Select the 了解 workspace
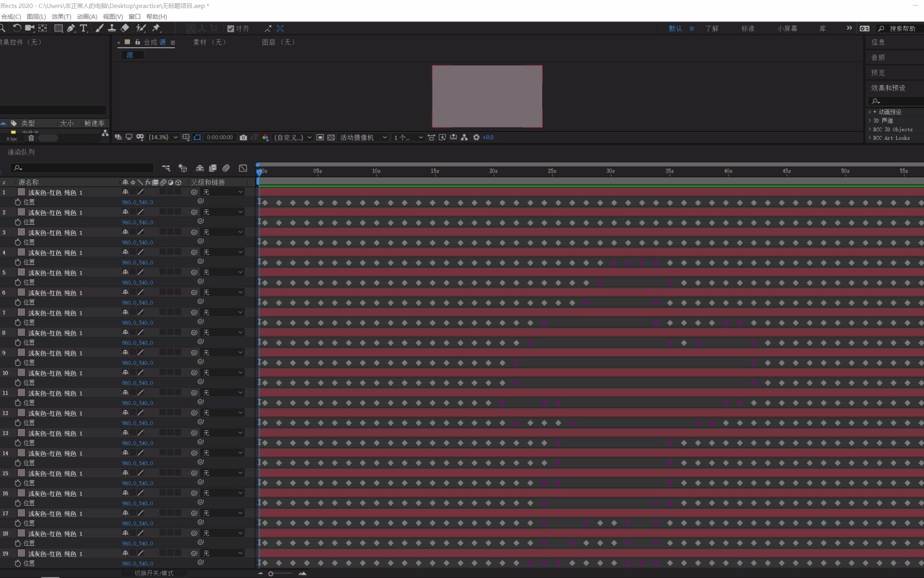The width and height of the screenshot is (924, 578). click(x=712, y=28)
